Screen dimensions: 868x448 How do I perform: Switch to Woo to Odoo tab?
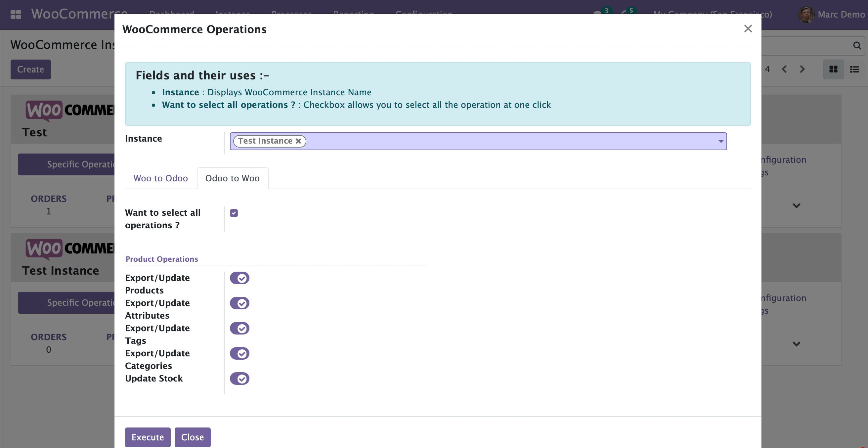coord(160,178)
